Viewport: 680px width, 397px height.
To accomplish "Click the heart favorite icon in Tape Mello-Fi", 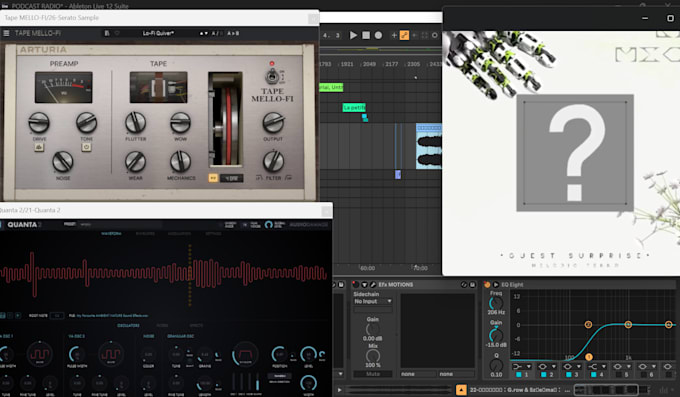I will point(117,33).
